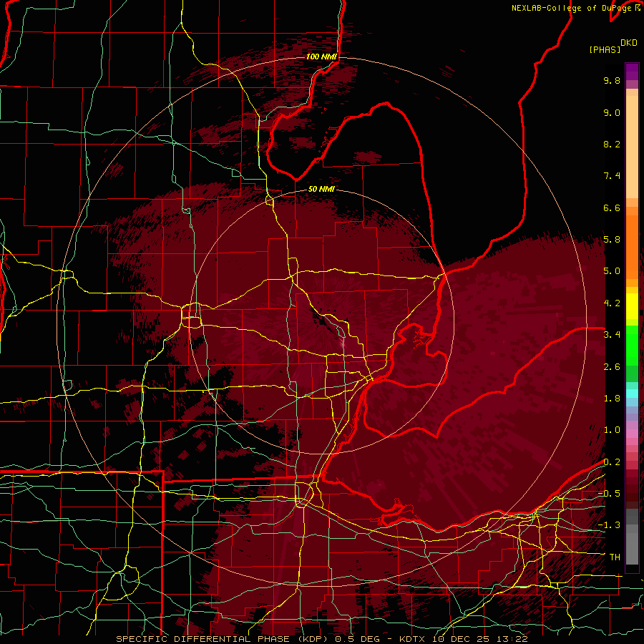Click the 3.4 scale value
The width and height of the screenshot is (644, 644).
tap(612, 335)
